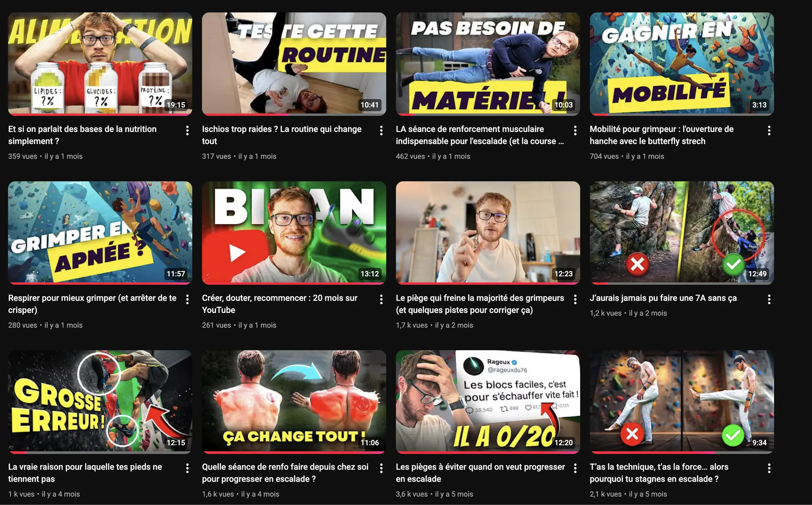This screenshot has height=505, width=812.
Task: Open title Quelle séance de renfo faire depuis chez soi
Action: coord(285,473)
